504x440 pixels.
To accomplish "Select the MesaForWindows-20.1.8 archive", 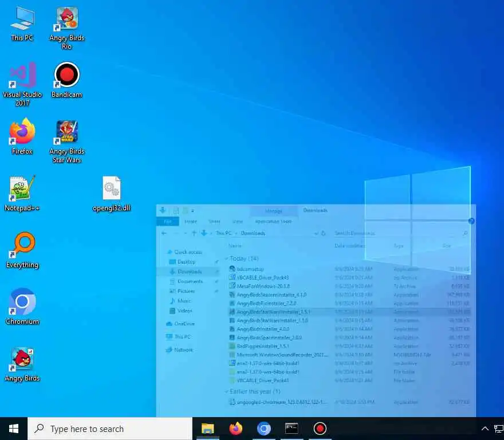I will [x=349, y=286].
